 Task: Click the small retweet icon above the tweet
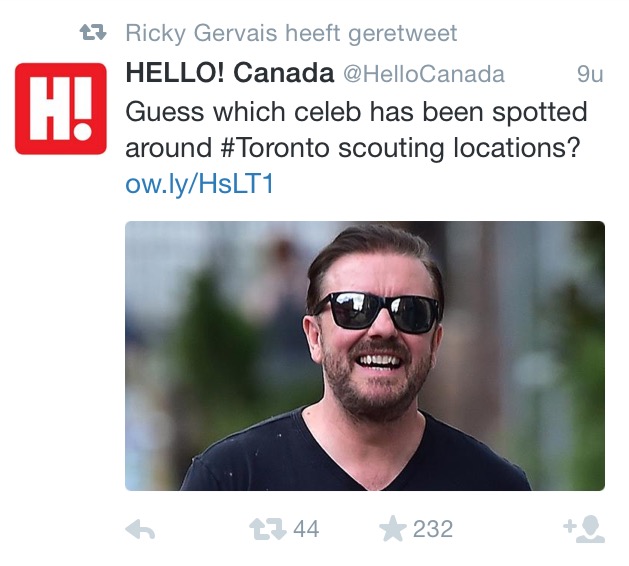pos(93,34)
